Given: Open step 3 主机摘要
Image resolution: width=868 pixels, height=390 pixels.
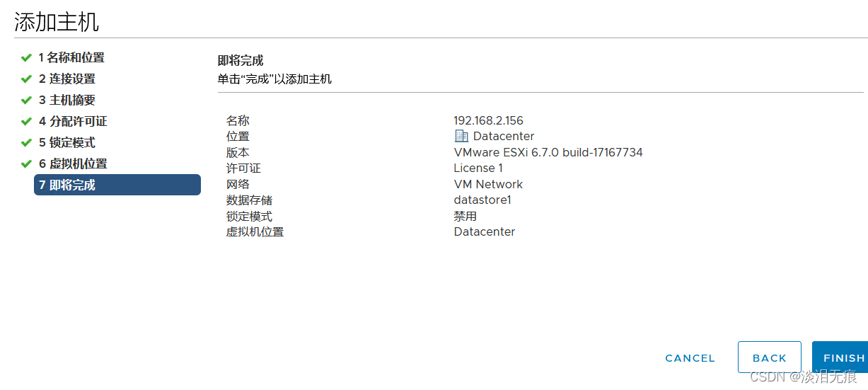Looking at the screenshot, I should pyautogui.click(x=67, y=100).
